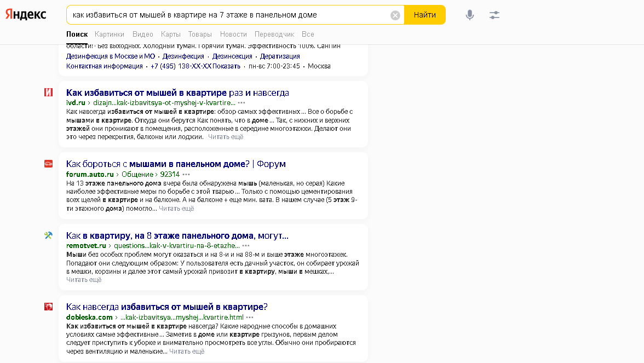Screen dimensions: 644x363
Task: Open the remotvet.ru questions breadcrumb path
Action: pyautogui.click(x=176, y=245)
